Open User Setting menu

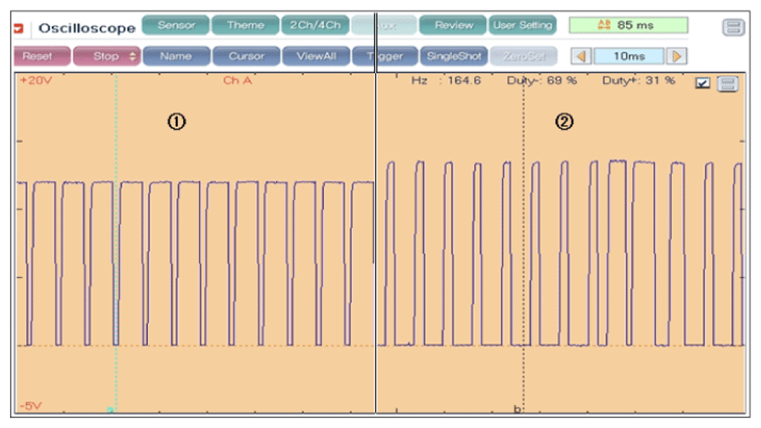tap(522, 25)
